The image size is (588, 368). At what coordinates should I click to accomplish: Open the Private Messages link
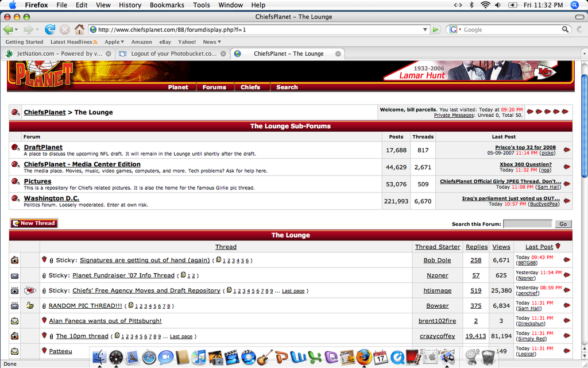tap(454, 115)
